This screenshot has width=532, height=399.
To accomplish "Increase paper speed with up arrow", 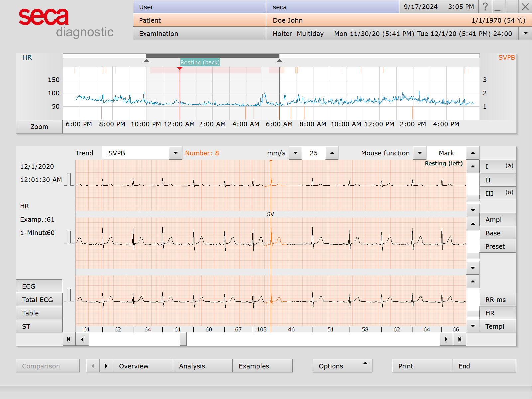I will click(332, 153).
